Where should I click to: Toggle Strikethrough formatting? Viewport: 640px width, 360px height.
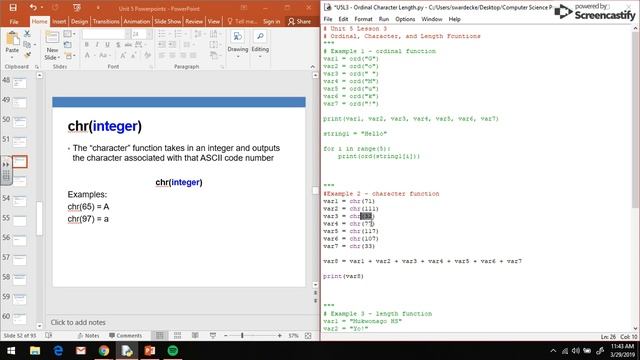pyautogui.click(x=128, y=44)
